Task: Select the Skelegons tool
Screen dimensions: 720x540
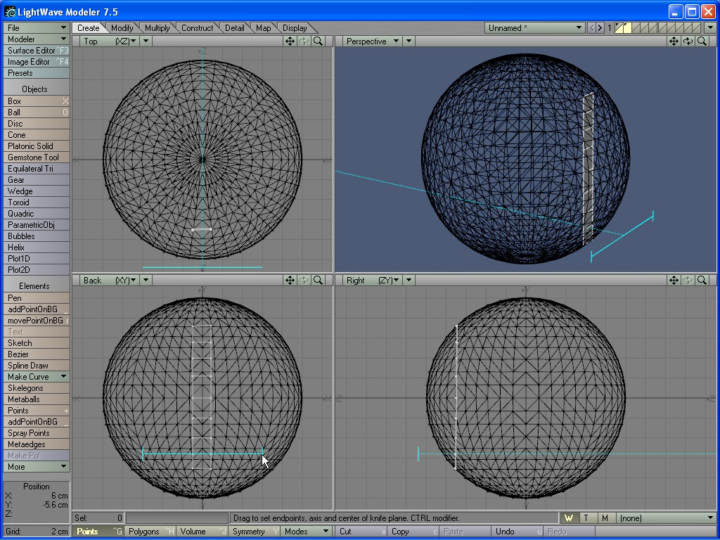Action: [36, 388]
